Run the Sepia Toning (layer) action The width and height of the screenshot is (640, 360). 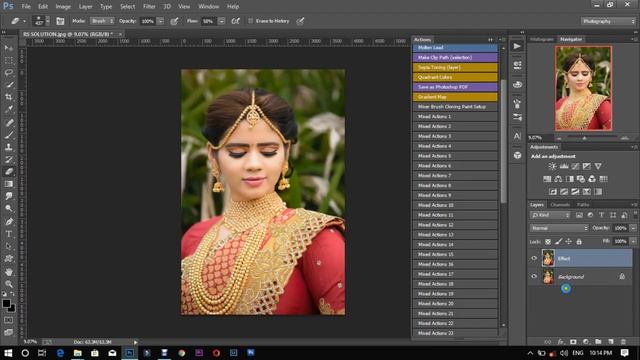click(455, 67)
